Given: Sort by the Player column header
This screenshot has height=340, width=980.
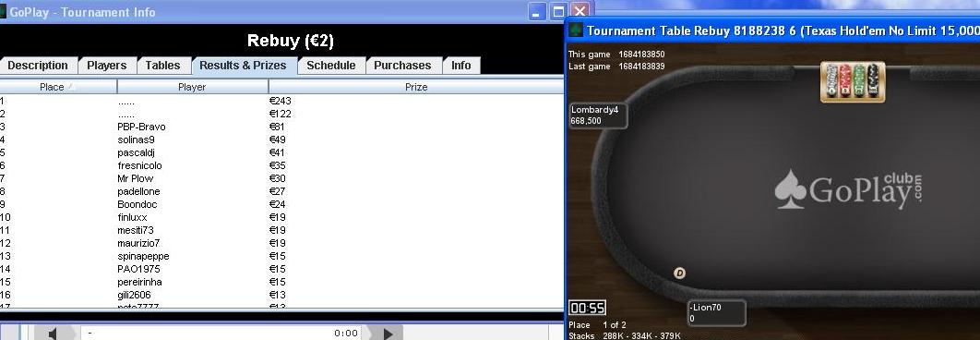Looking at the screenshot, I should point(193,87).
